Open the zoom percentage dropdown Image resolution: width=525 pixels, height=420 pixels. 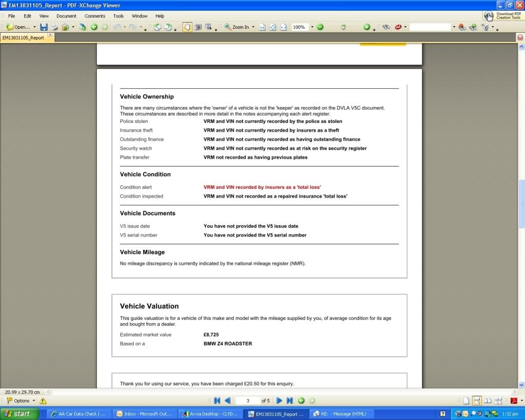[311, 27]
